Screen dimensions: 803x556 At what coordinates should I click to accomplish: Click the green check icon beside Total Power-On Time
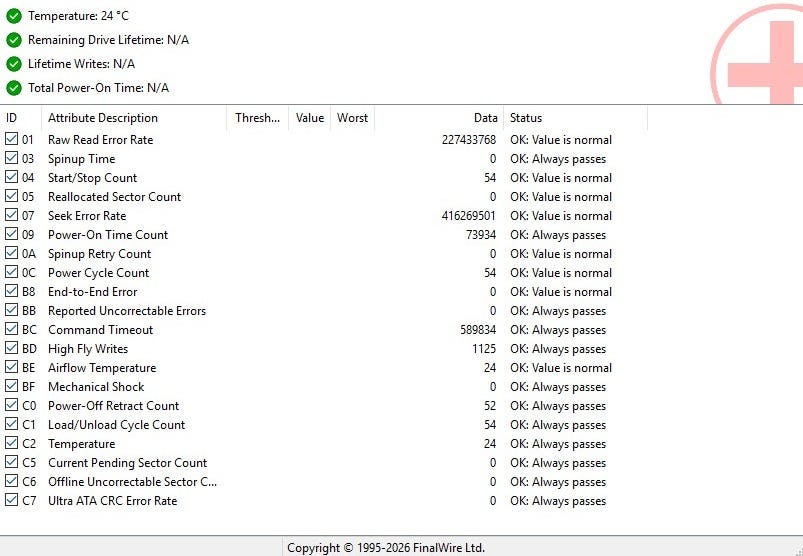[14, 88]
